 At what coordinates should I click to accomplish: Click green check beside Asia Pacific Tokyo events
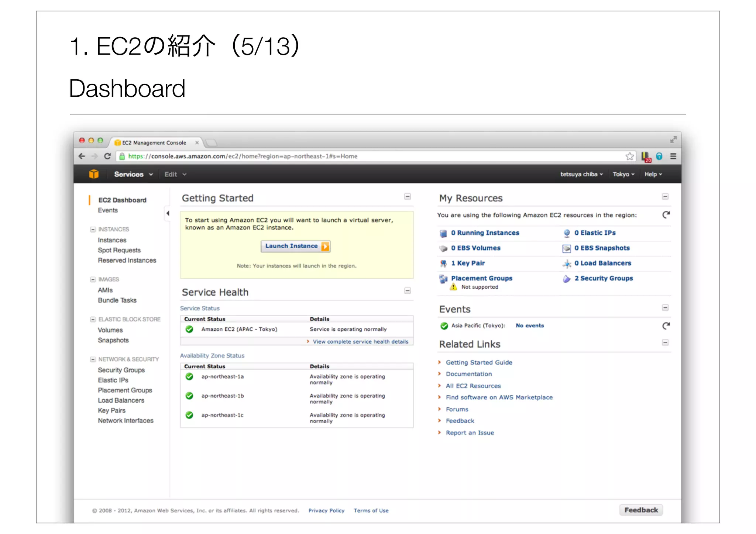pyautogui.click(x=444, y=326)
